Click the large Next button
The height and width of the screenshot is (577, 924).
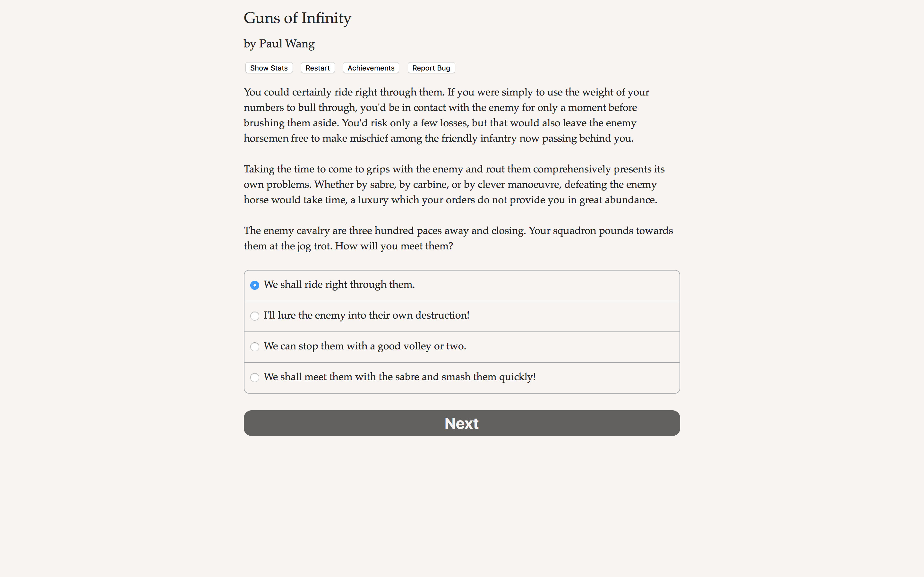(462, 423)
